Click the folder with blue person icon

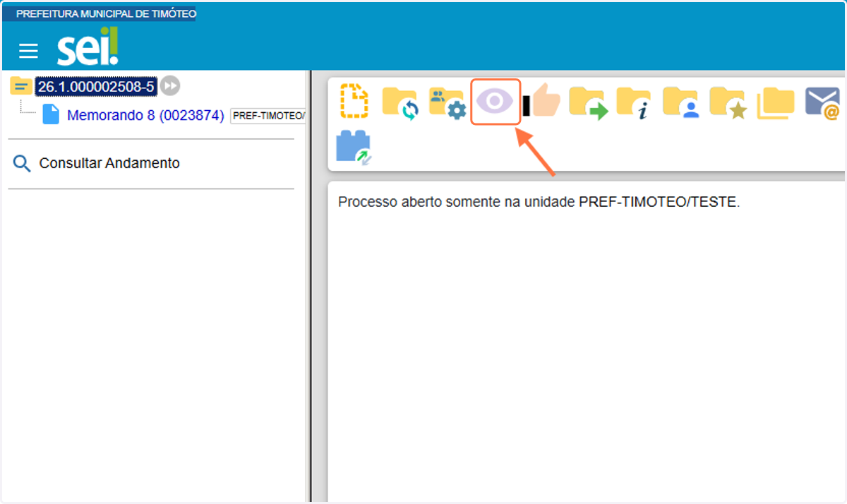coord(681,102)
